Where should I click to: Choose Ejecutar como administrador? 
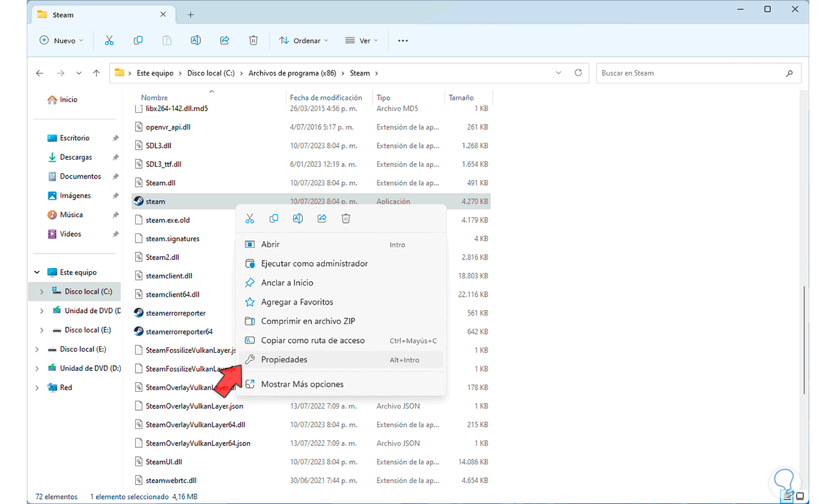(x=340, y=263)
